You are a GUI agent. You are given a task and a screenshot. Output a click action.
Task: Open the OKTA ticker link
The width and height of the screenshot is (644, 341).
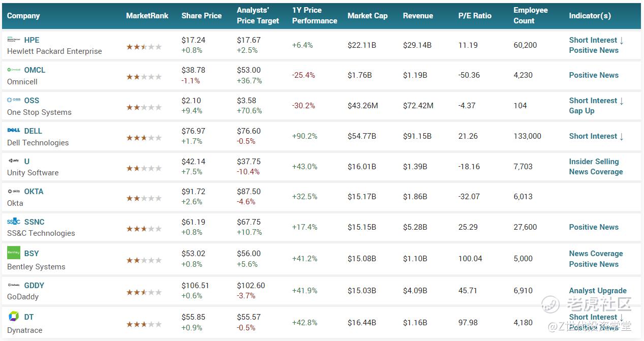pyautogui.click(x=34, y=192)
